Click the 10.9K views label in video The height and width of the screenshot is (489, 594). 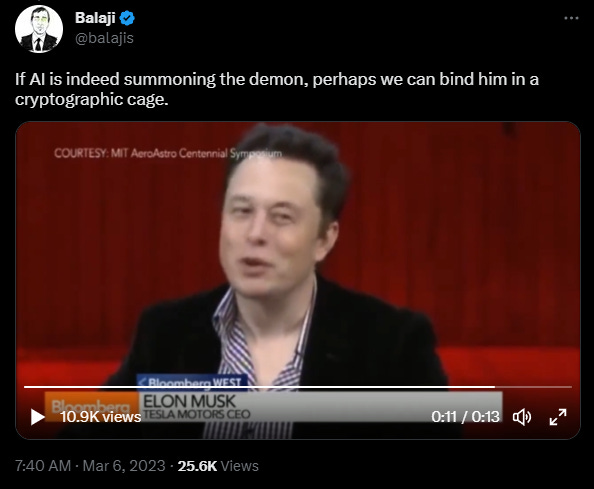click(100, 417)
